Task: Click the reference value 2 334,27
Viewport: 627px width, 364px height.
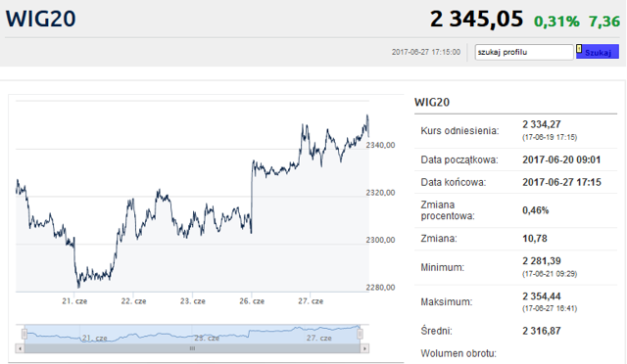Action: (x=542, y=124)
